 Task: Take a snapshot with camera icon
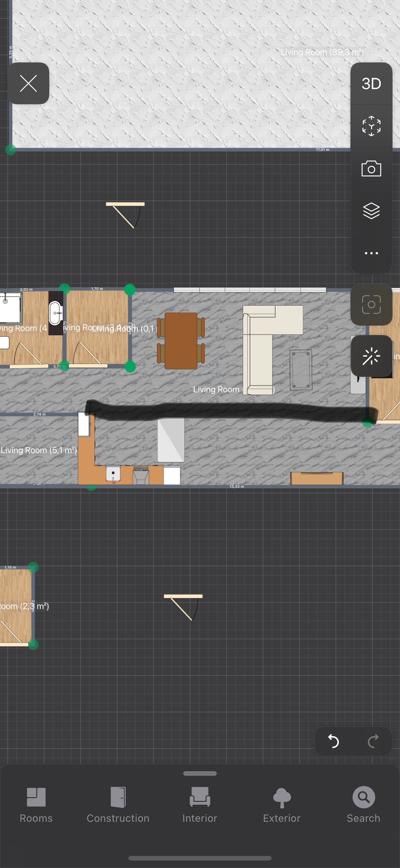(x=371, y=169)
